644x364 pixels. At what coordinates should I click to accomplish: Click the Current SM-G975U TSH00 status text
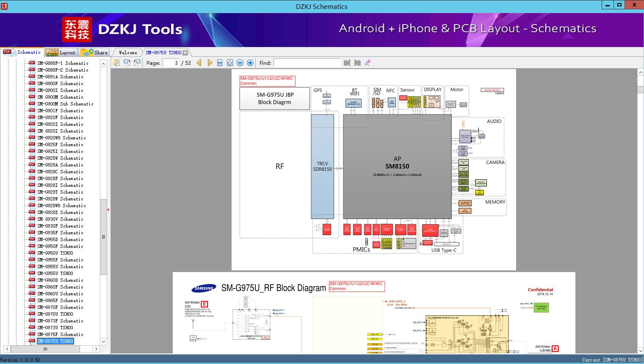point(612,360)
